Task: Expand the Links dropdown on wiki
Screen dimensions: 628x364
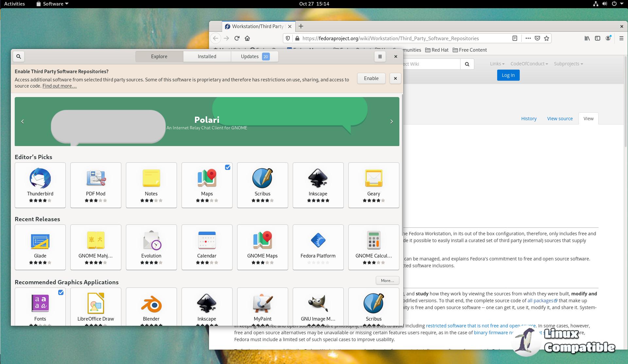Action: pyautogui.click(x=497, y=64)
